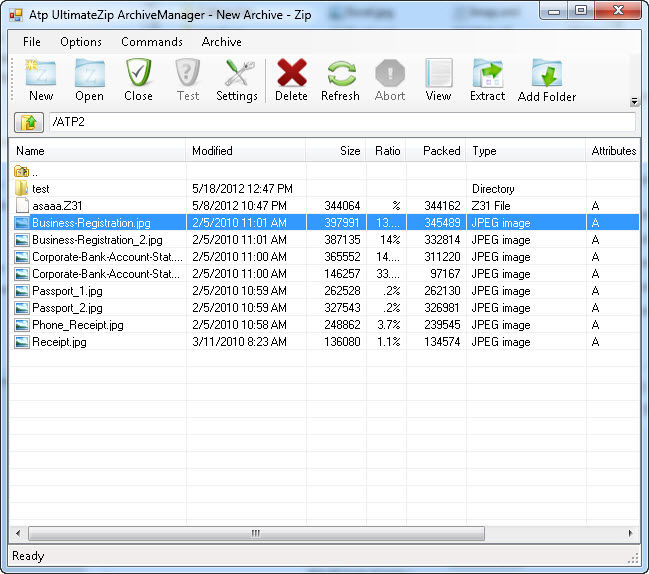Viewport: 649px width, 574px height.
Task: Sort by the Size column header
Action: (336, 151)
